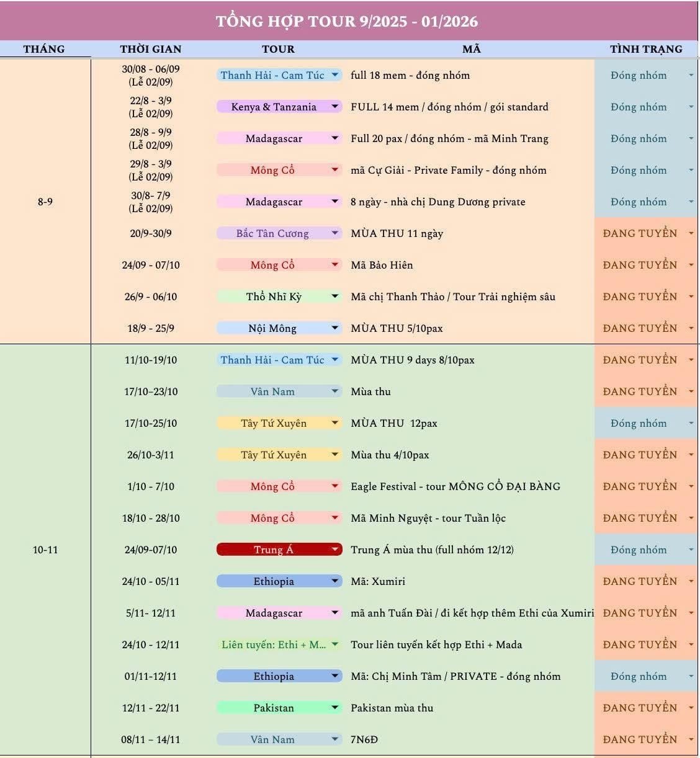Click the Eagle Festival tour code cell
700x758 pixels.
[x=455, y=486]
